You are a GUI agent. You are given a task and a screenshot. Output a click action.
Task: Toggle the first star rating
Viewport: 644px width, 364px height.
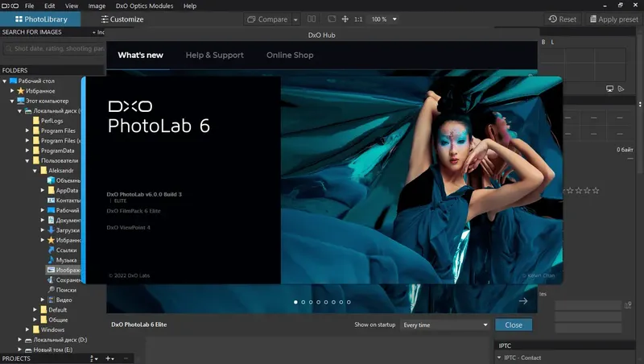[x=563, y=191]
